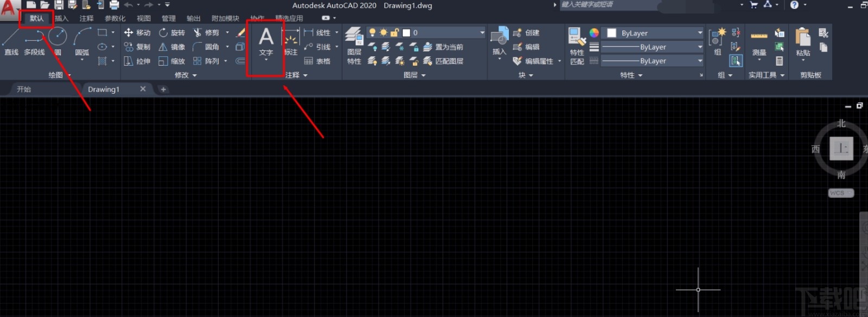Expand the 实用工具 (Utilities) panel
This screenshot has height=317, width=868.
(x=767, y=75)
